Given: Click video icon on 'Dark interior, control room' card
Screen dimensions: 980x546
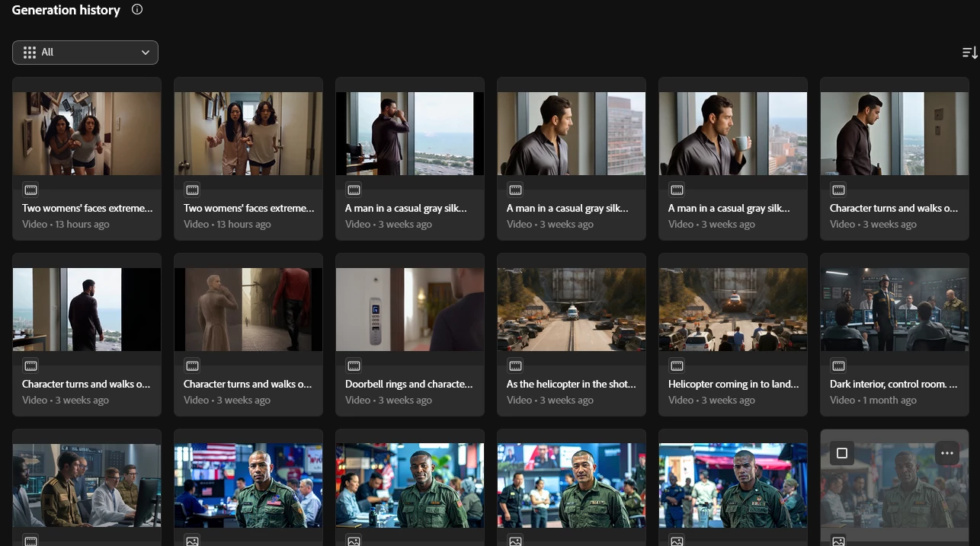Looking at the screenshot, I should point(838,366).
